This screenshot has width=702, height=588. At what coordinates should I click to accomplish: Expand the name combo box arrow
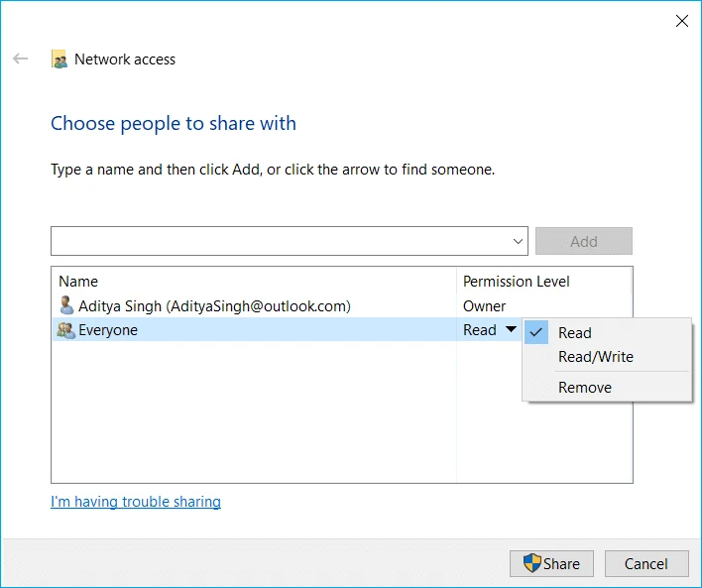point(518,241)
